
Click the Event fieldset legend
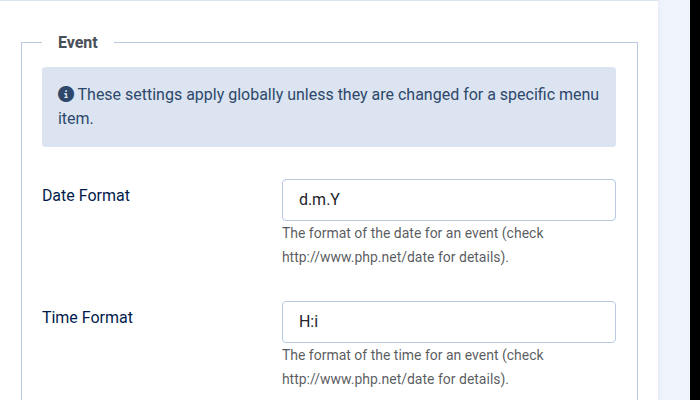pos(78,43)
